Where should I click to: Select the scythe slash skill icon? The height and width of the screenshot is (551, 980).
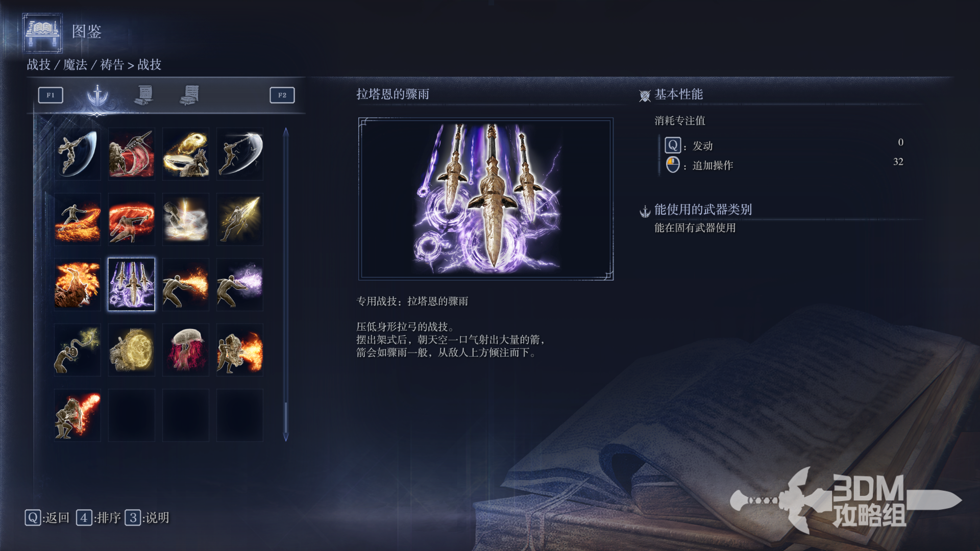pos(78,154)
